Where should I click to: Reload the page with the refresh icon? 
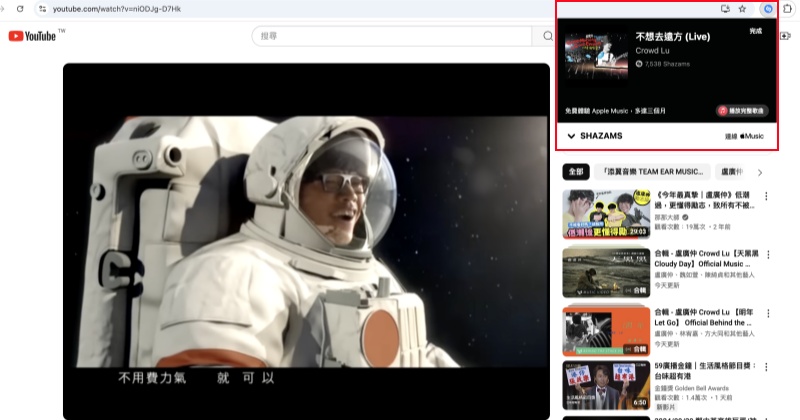pyautogui.click(x=20, y=9)
